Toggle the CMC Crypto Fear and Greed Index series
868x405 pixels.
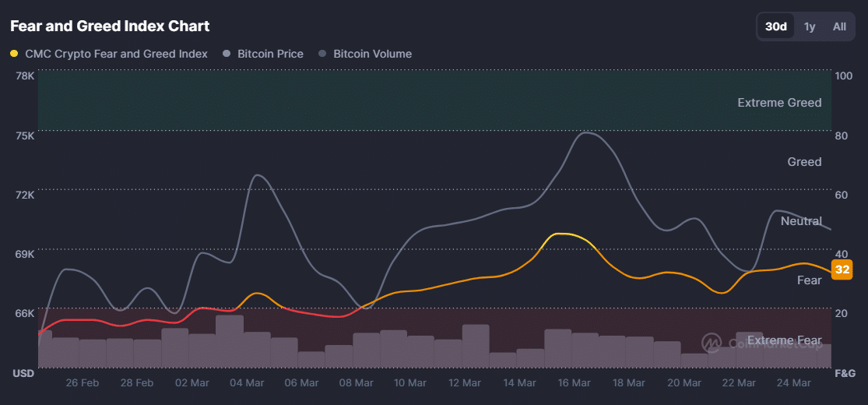117,54
